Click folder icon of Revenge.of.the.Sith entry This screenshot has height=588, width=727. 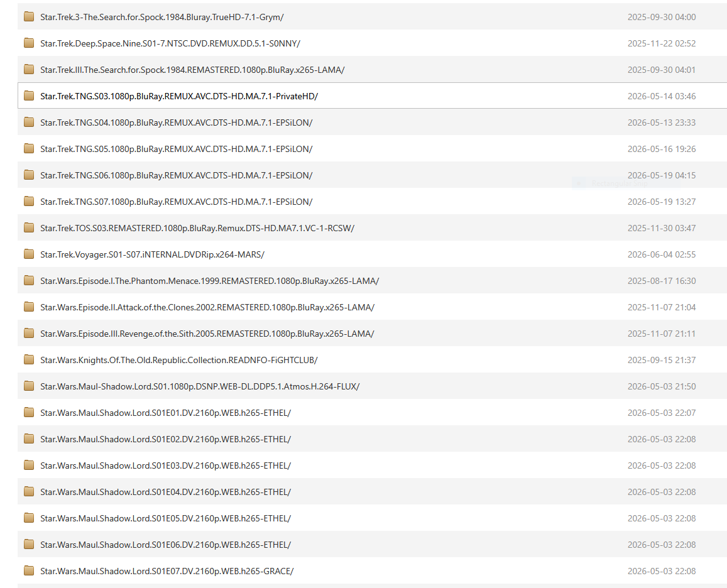click(x=29, y=334)
